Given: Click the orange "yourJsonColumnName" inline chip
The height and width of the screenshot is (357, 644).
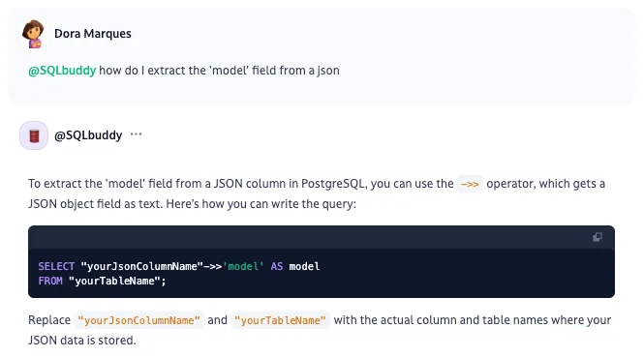Looking at the screenshot, I should (138, 320).
